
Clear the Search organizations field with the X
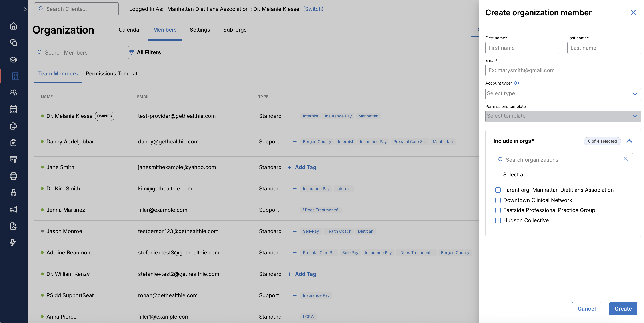tap(625, 159)
